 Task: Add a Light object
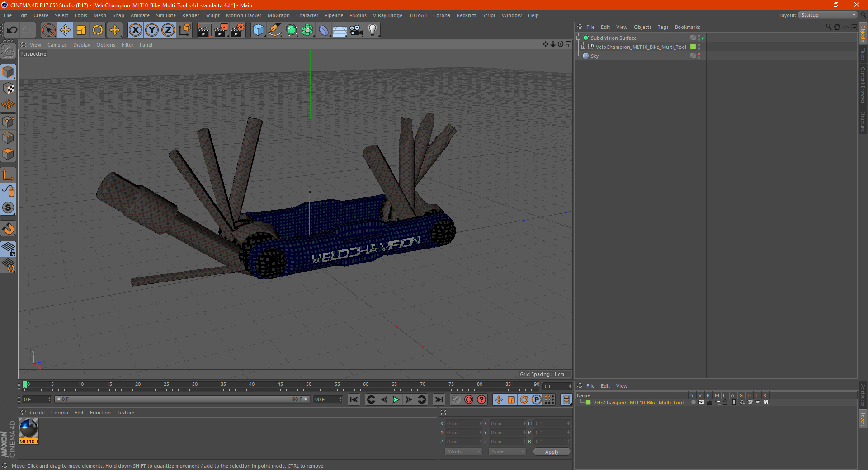pos(373,30)
